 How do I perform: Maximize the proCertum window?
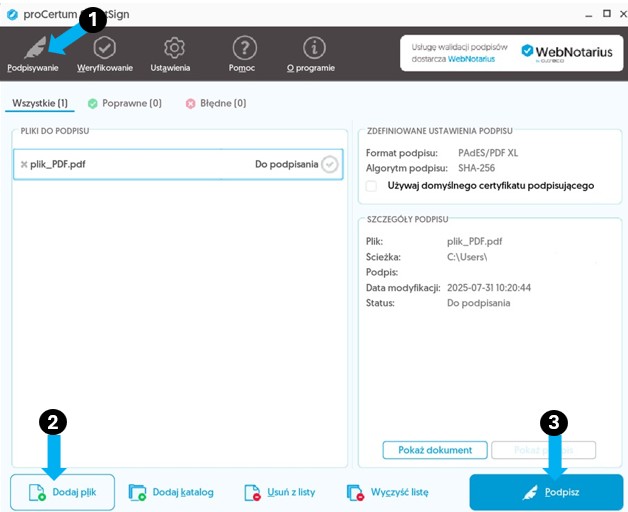click(x=607, y=14)
